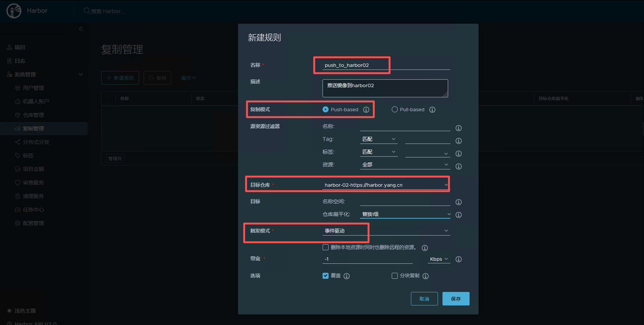This screenshot has height=325, width=644.
Task: Collapse the sidebar with double-chevron icon
Action: 81,29
